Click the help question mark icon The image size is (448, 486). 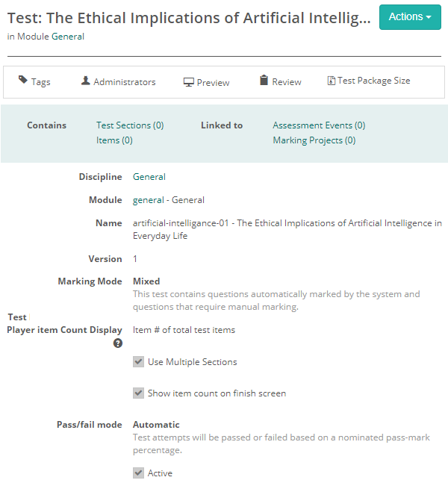[117, 343]
